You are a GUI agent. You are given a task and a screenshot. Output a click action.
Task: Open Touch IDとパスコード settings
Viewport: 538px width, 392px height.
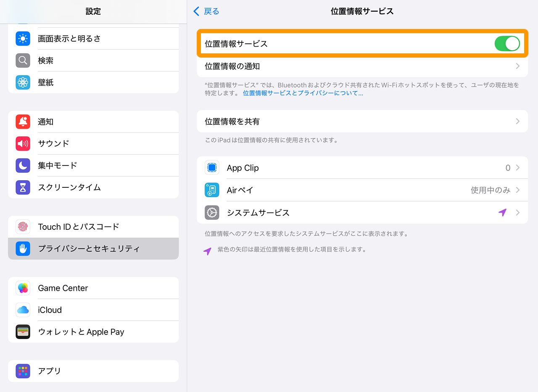pos(93,227)
